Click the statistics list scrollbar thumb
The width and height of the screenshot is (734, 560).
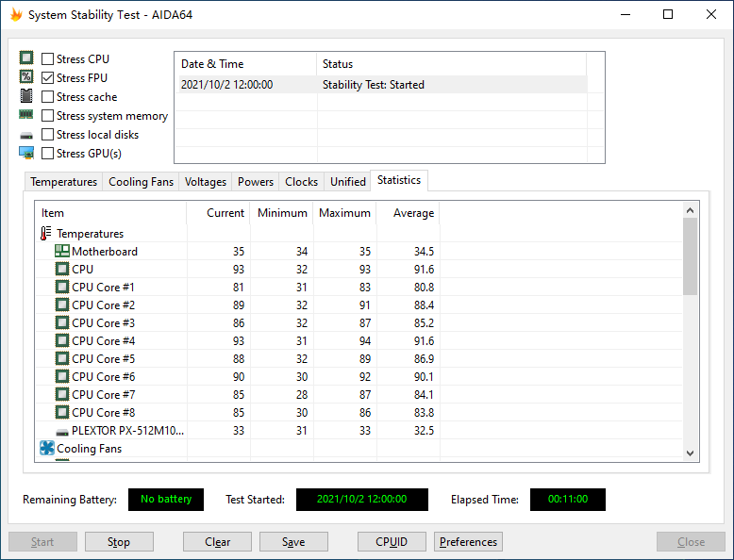690,256
